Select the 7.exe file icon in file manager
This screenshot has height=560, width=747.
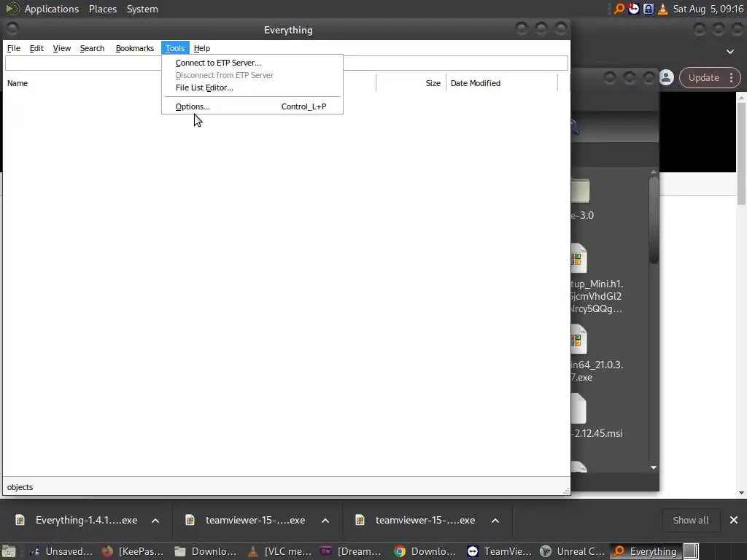578,339
